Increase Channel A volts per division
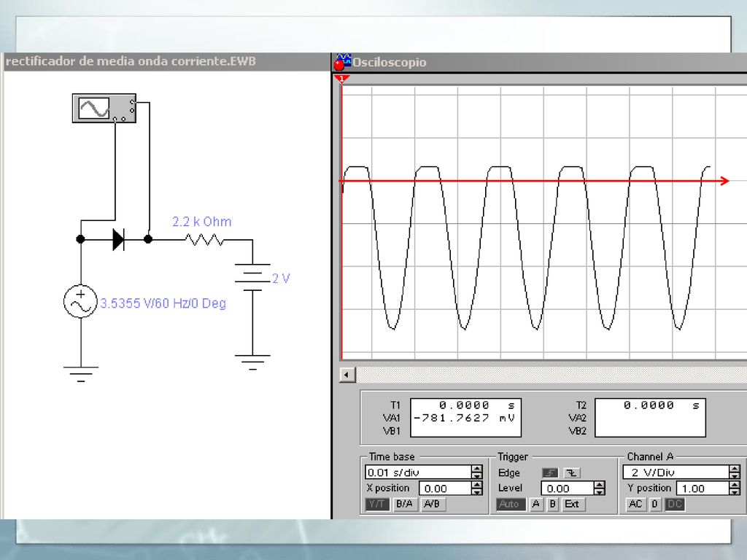The height and width of the screenshot is (560, 747). tap(735, 469)
